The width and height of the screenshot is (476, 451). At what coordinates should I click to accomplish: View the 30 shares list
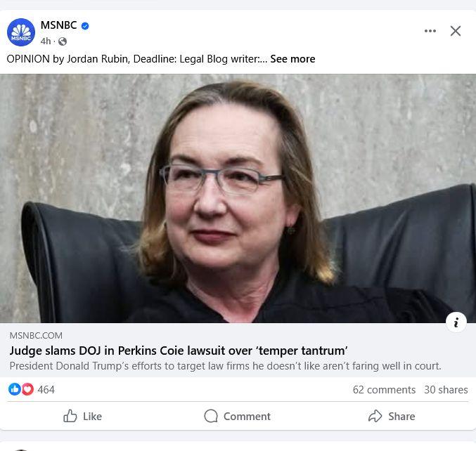coord(446,390)
